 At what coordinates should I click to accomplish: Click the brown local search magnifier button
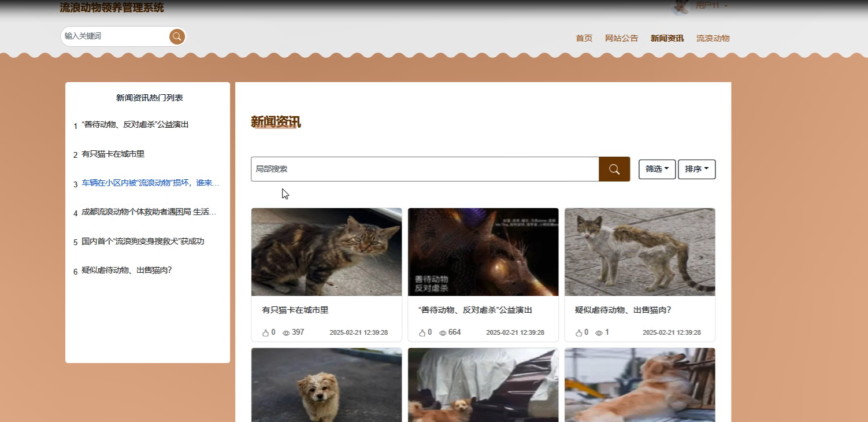614,169
